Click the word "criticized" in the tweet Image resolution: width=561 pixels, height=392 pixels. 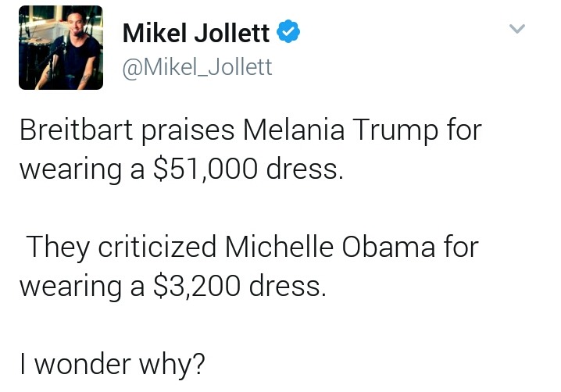coord(155,248)
